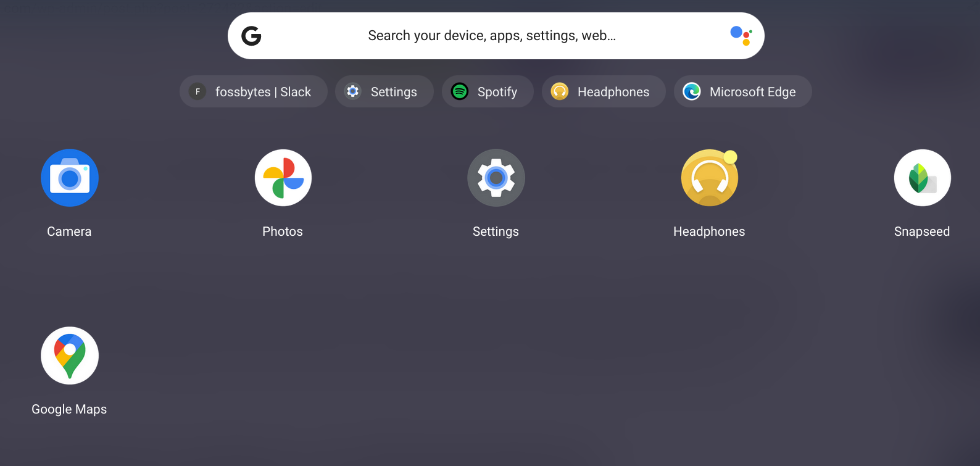The image size is (980, 466).
Task: Activate Google Assistant icon in search bar
Action: [x=741, y=35]
